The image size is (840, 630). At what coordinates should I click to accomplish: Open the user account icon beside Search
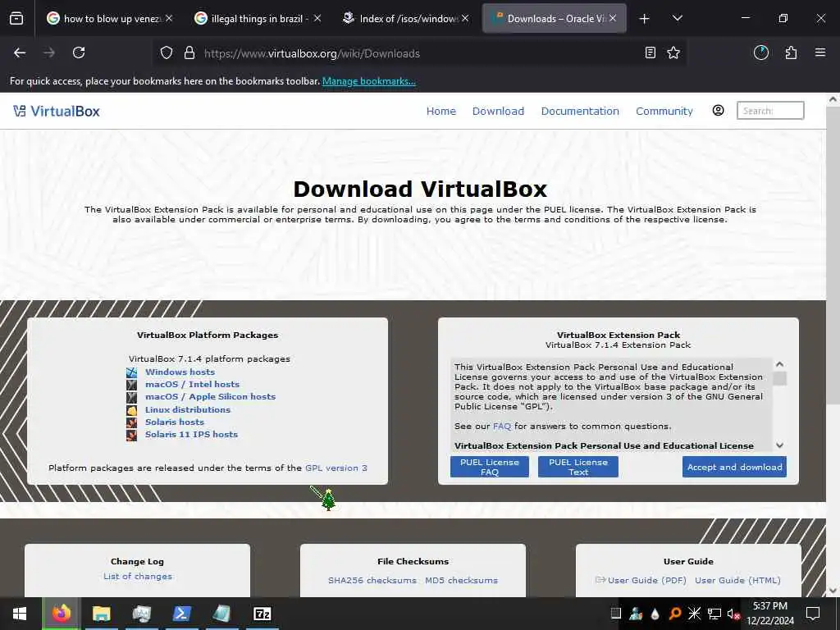(x=718, y=111)
